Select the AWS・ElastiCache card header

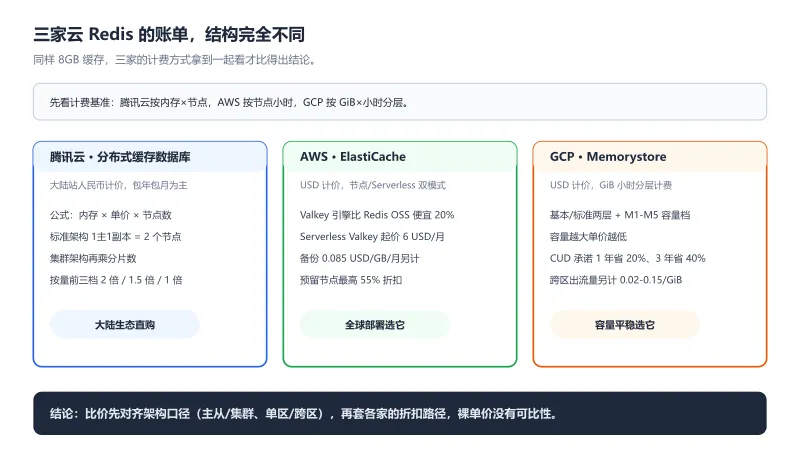coord(400,157)
